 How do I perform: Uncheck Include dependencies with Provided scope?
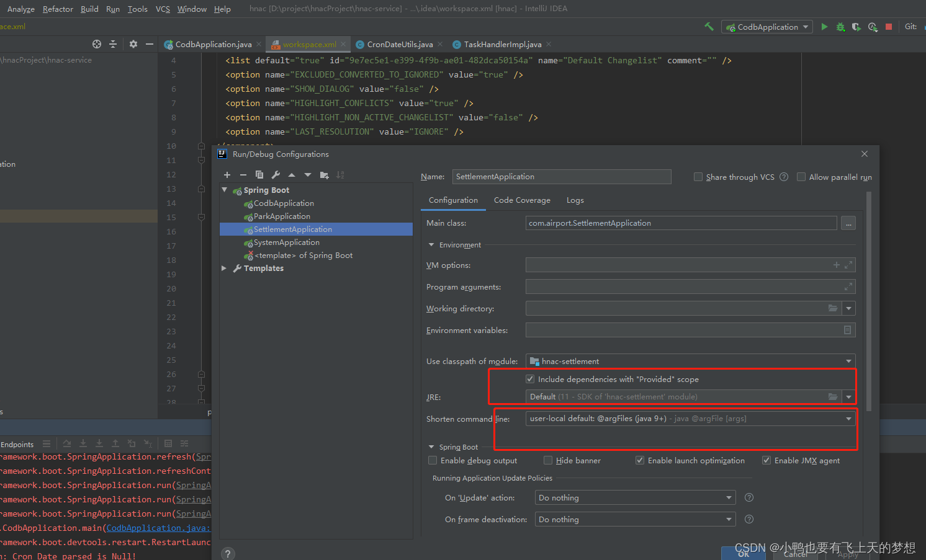pos(530,378)
